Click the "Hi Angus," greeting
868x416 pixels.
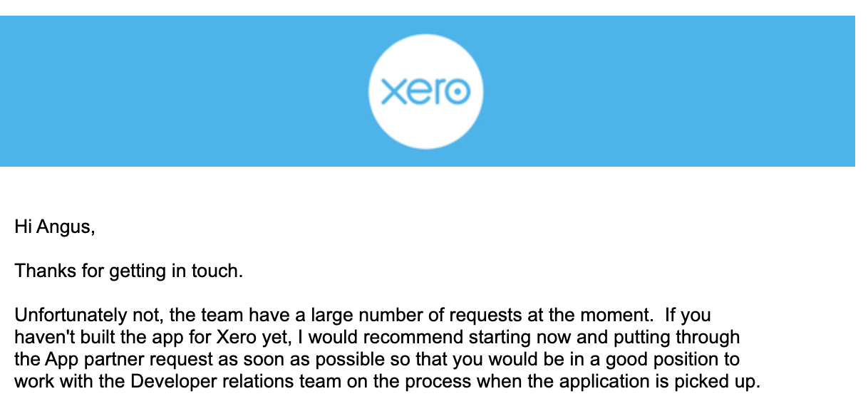pos(54,229)
